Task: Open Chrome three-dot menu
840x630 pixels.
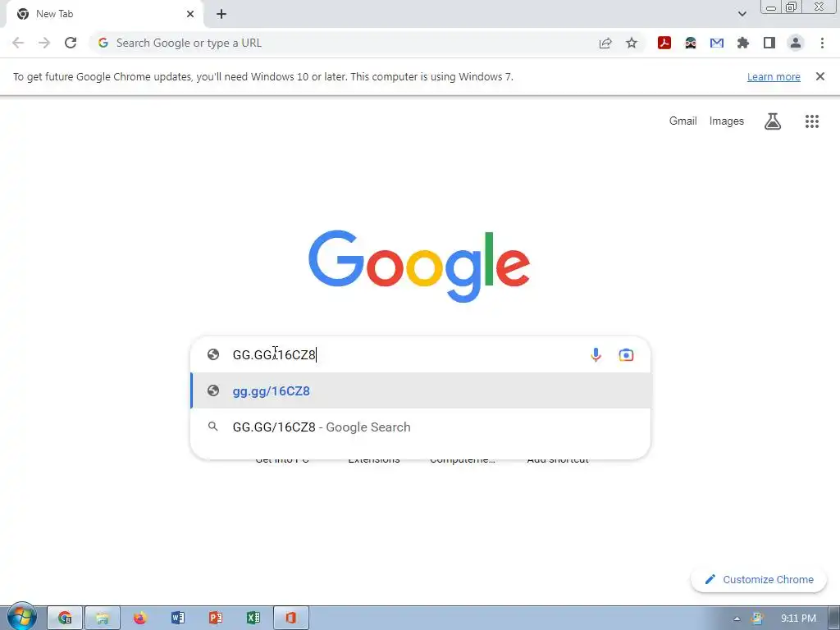Action: (822, 43)
